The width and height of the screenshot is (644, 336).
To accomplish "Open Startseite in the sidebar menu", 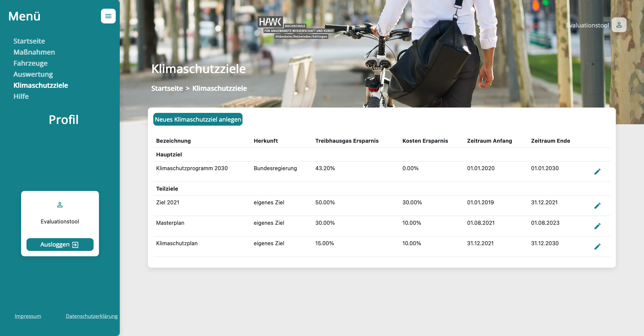I will pos(29,41).
